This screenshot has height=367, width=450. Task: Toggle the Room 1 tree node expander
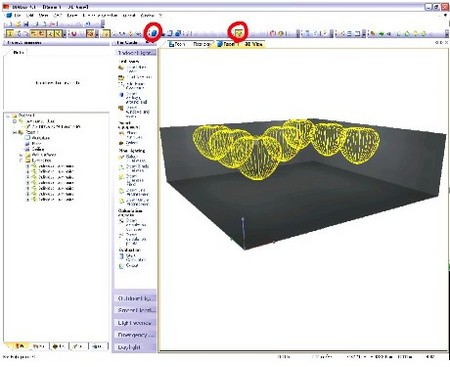[x=15, y=132]
